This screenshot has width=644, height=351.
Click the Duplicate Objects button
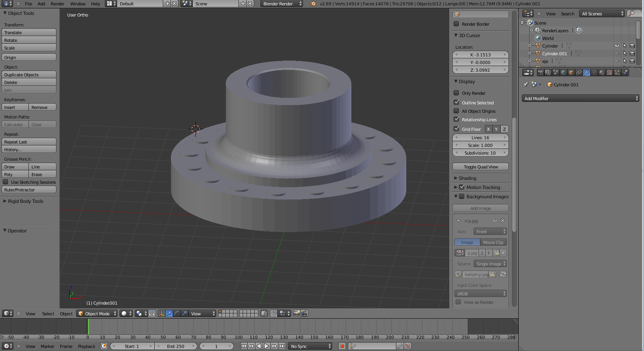point(29,75)
